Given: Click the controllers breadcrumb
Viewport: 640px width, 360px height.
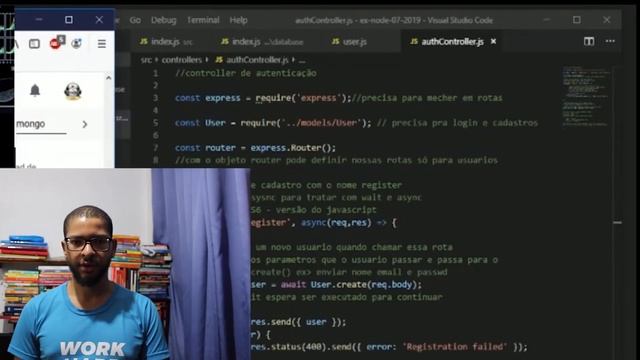Looking at the screenshot, I should click(182, 60).
